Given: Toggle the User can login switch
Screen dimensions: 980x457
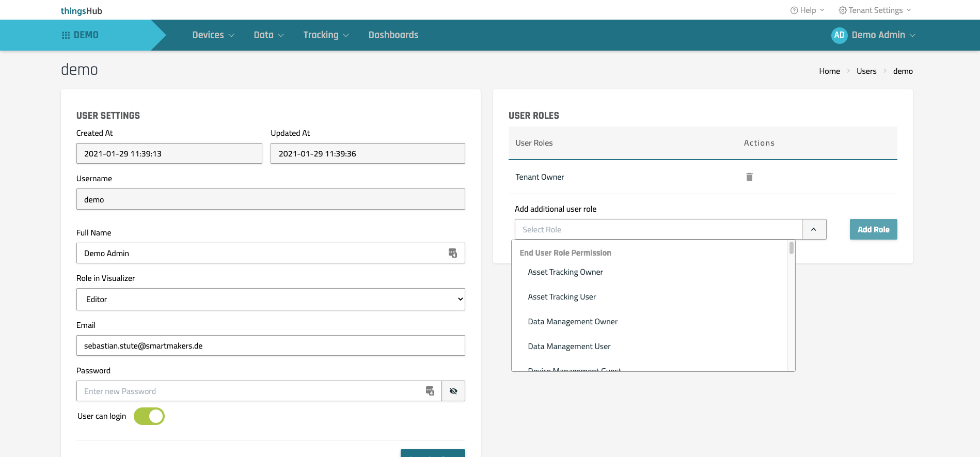Looking at the screenshot, I should coord(149,416).
